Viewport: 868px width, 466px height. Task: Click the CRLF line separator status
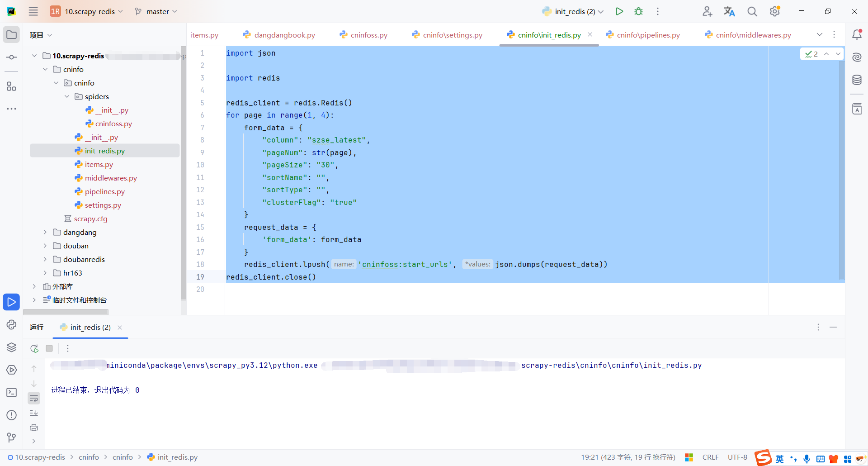710,457
